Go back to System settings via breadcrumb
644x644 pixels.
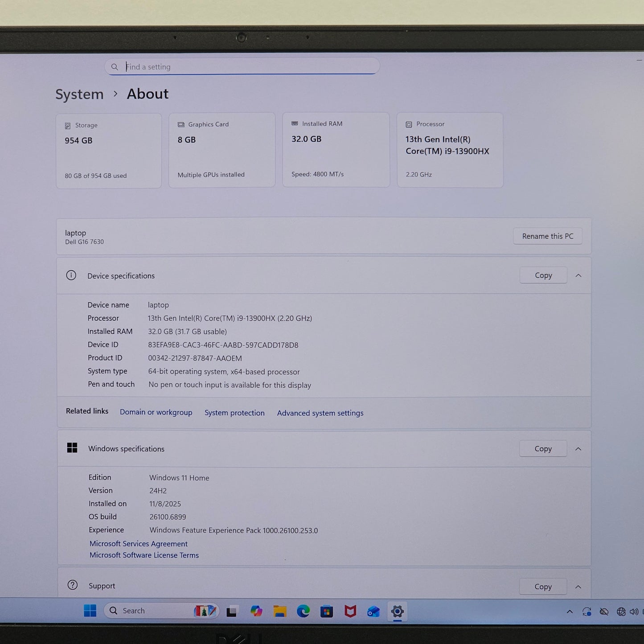click(x=79, y=94)
